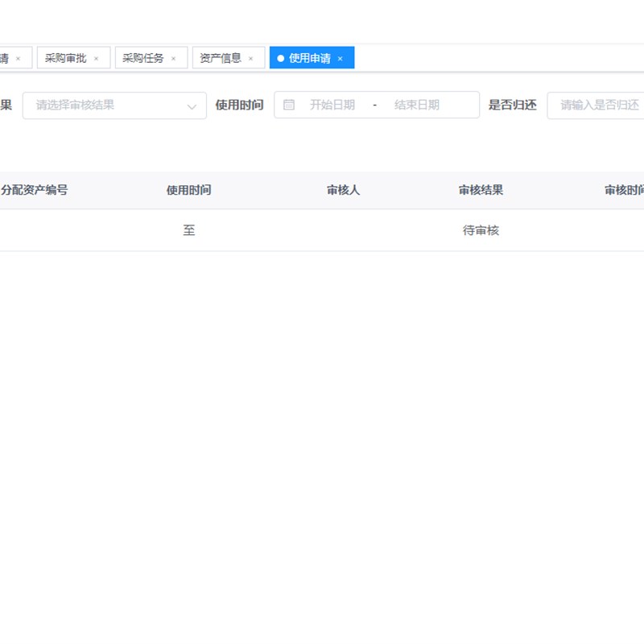
Task: Close the active 使用申请 tab
Action: click(340, 59)
